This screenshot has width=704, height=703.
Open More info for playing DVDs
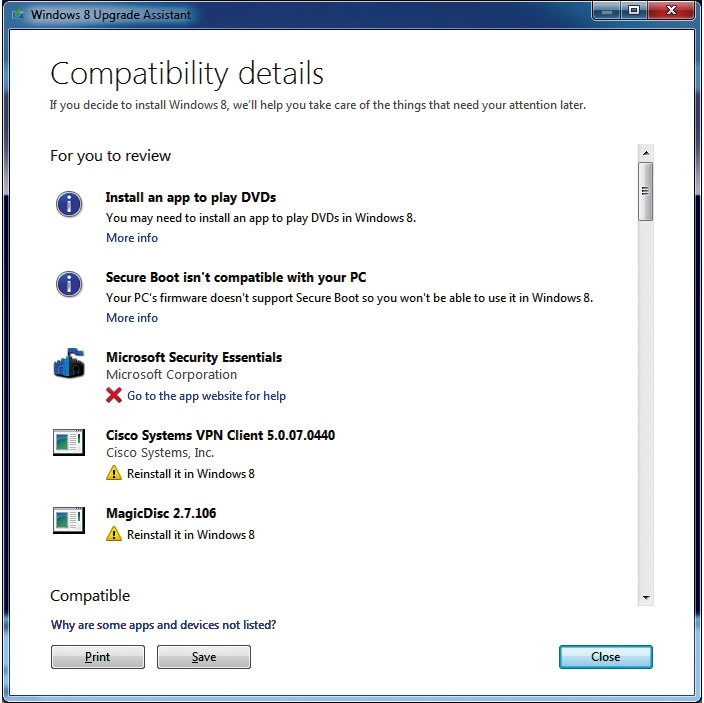(x=132, y=238)
